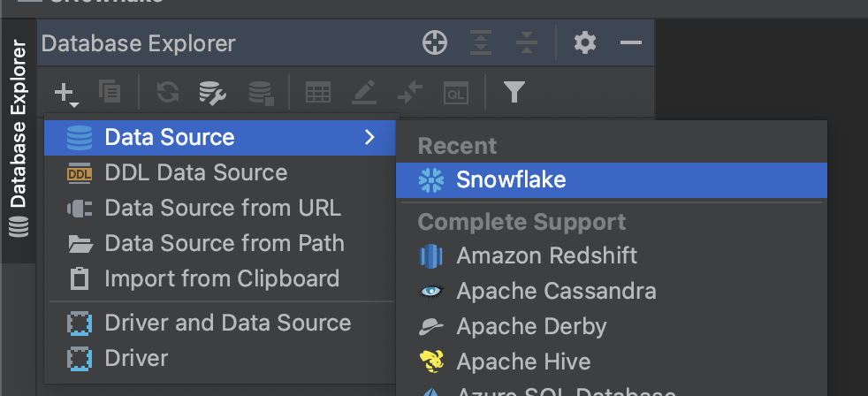Click the Apache Hive bee icon

[431, 362]
